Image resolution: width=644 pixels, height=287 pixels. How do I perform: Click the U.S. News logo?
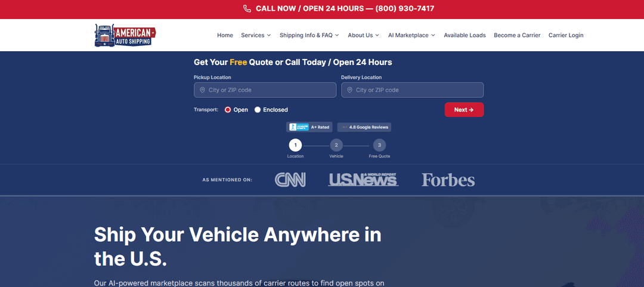pos(363,180)
